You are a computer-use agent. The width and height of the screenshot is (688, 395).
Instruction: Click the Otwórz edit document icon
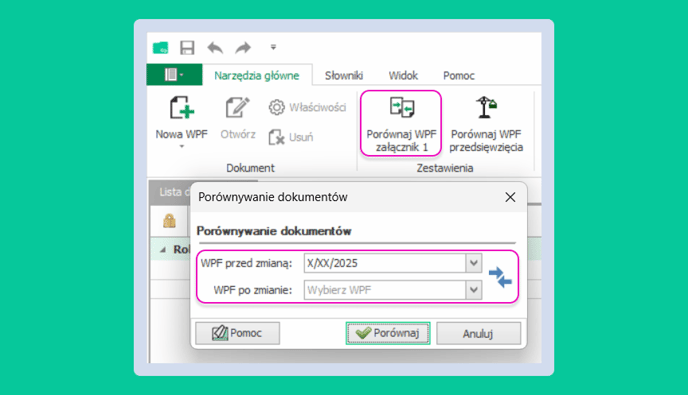pyautogui.click(x=237, y=108)
